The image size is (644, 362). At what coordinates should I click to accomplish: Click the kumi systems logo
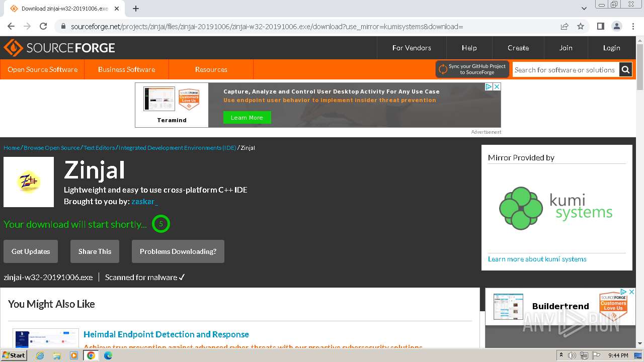coord(556,208)
